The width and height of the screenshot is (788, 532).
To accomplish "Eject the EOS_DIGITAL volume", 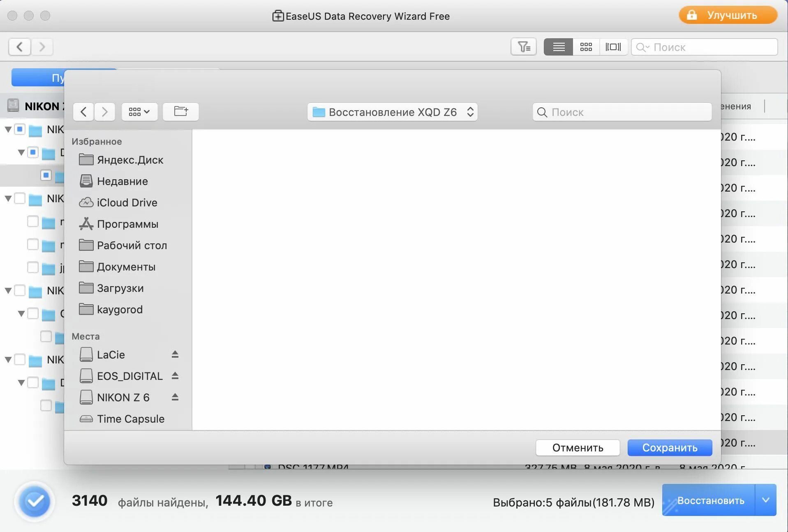I will click(x=175, y=376).
